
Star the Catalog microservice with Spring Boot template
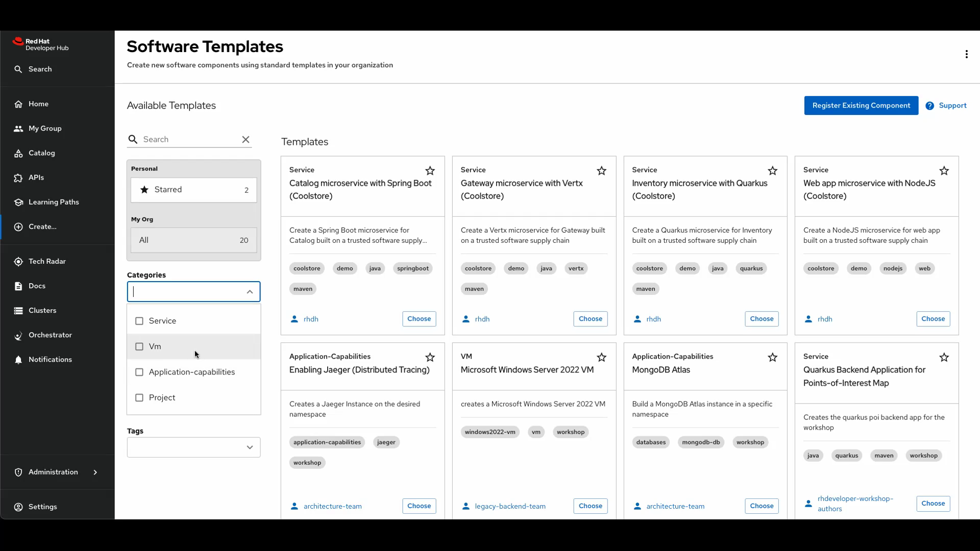(x=430, y=171)
